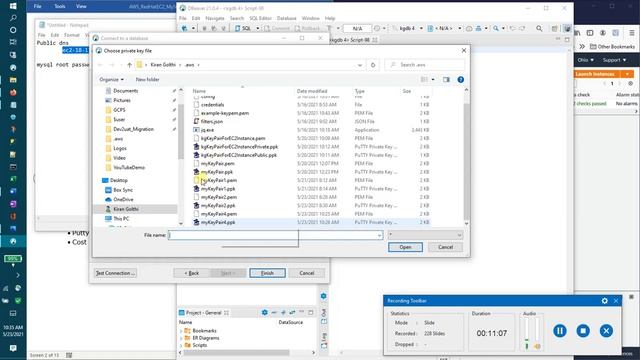The image size is (640, 360).
Task: Open file dialog help icon
Action: pos(460,80)
